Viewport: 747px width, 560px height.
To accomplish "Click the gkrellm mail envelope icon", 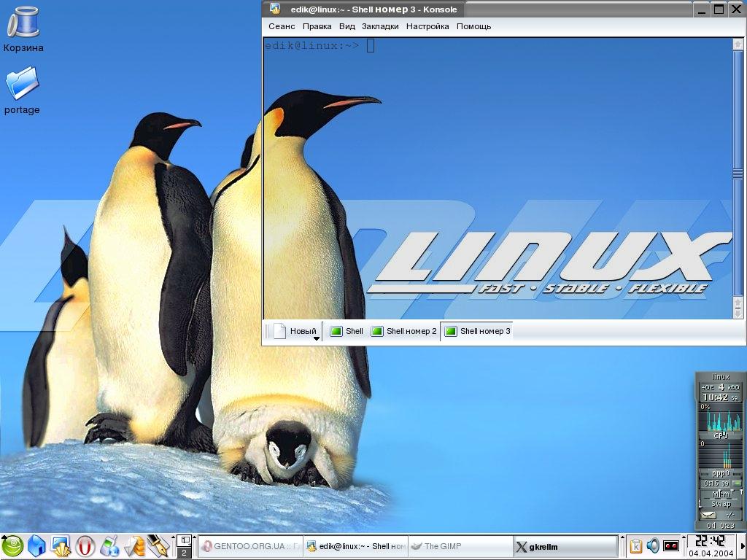I will click(708, 515).
